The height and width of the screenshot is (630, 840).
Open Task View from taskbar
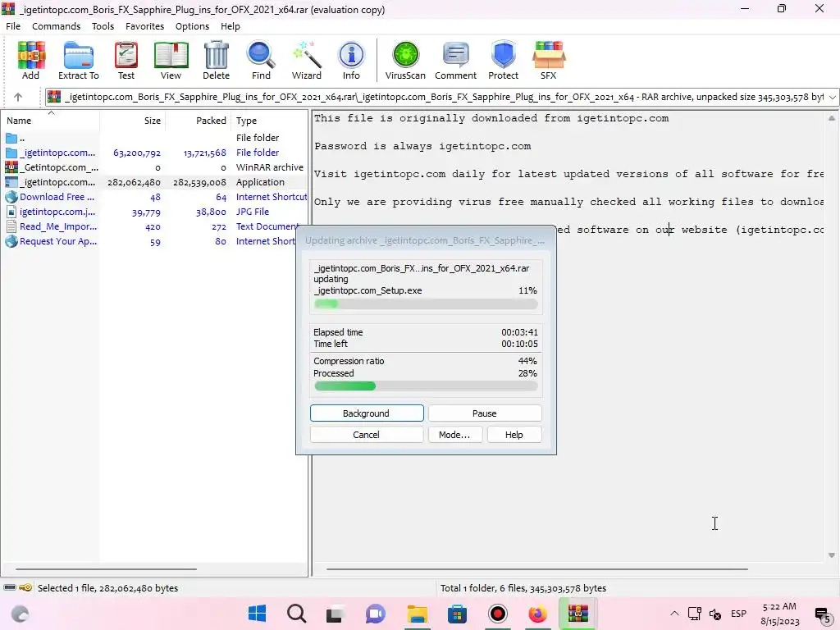click(336, 614)
